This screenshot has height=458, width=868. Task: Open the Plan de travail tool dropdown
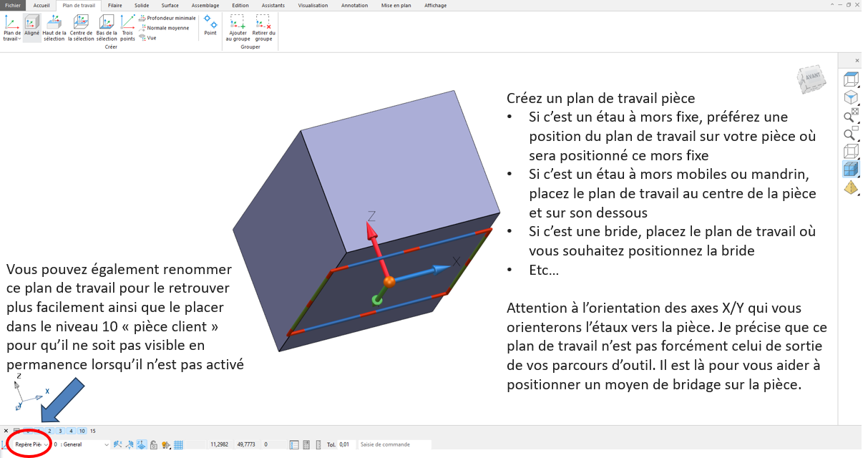pyautogui.click(x=12, y=28)
